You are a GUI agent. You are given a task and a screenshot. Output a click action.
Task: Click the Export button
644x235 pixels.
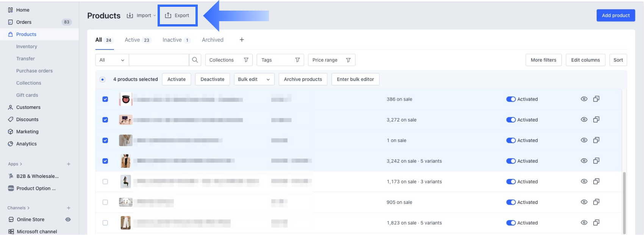click(x=178, y=16)
